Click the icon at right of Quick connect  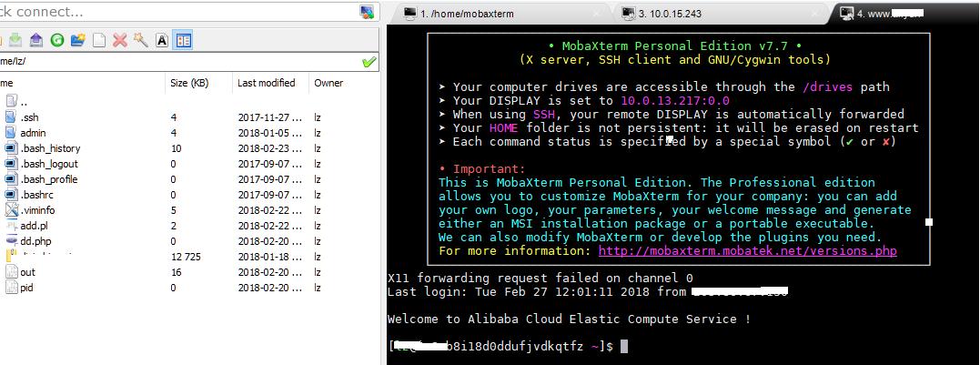(x=367, y=12)
